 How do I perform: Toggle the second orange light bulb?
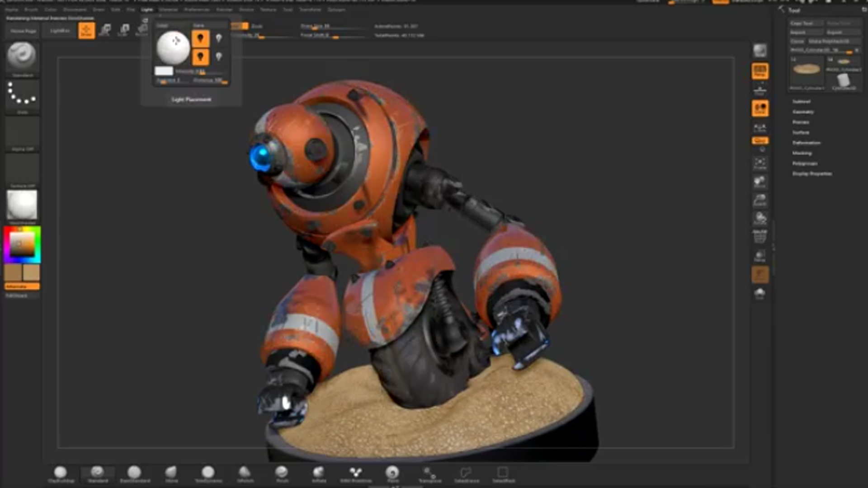pos(200,57)
